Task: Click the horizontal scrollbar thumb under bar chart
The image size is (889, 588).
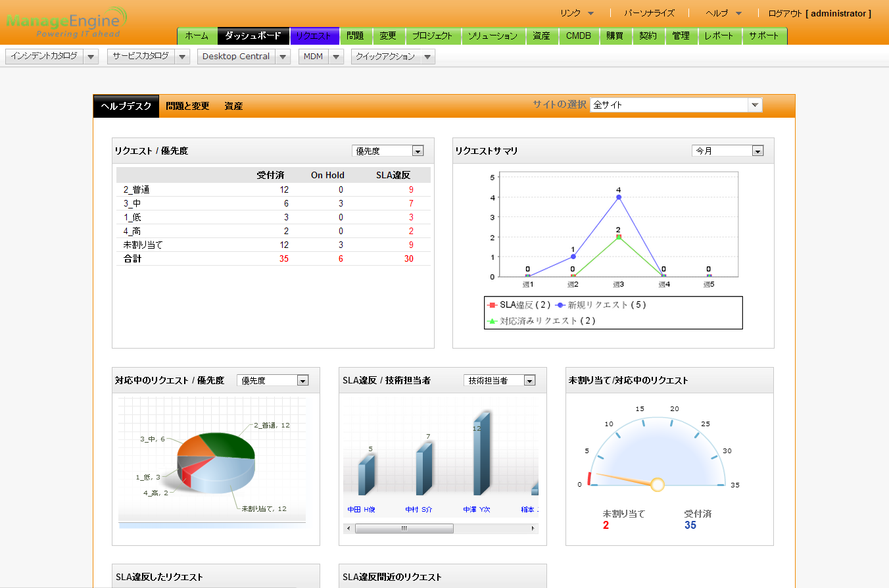Action: tap(404, 529)
